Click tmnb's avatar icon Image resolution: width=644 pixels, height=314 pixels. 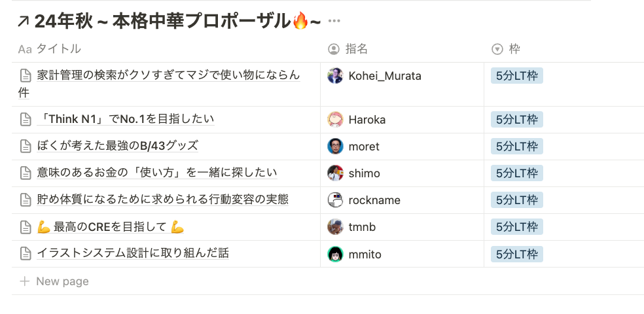[x=335, y=227]
